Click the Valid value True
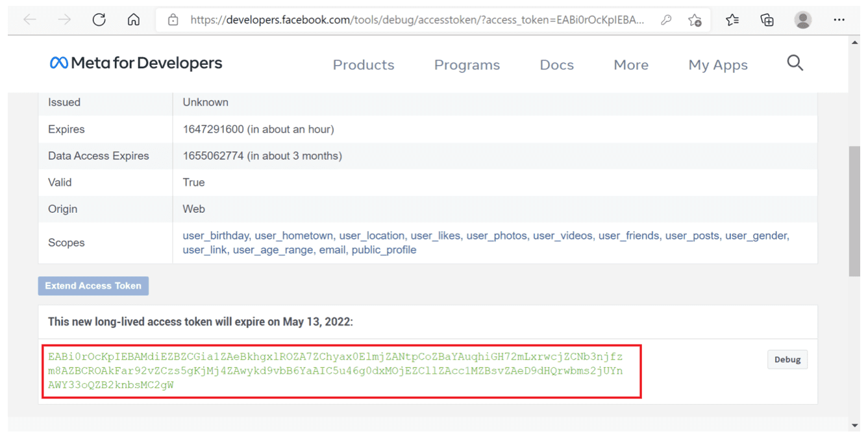 tap(193, 182)
